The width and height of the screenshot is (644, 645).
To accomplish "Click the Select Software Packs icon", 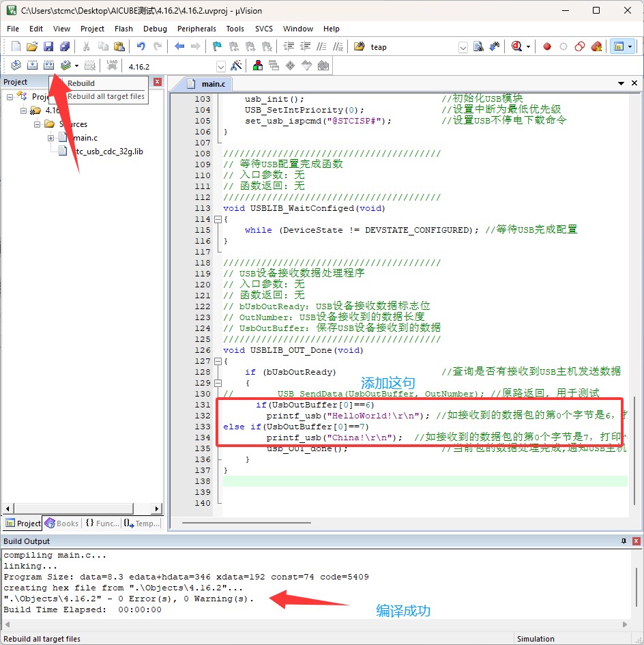I will click(307, 66).
